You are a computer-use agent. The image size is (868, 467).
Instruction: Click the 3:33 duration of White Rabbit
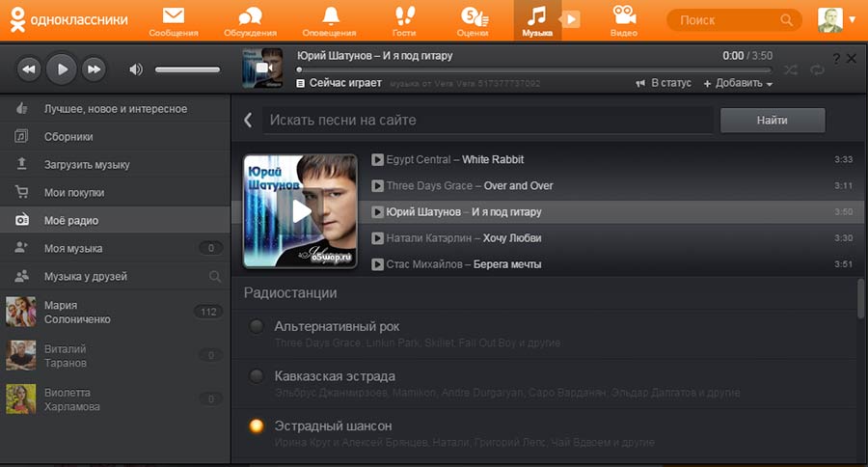coord(844,159)
